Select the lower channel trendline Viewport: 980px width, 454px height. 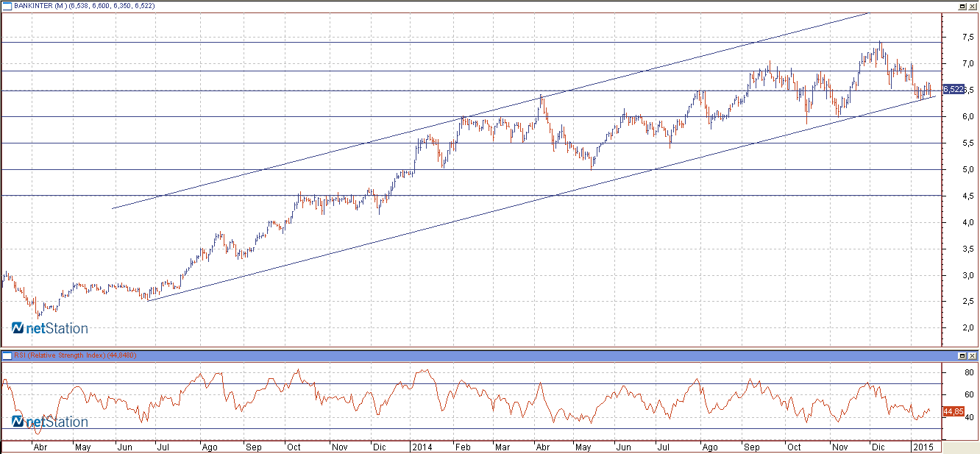point(541,199)
